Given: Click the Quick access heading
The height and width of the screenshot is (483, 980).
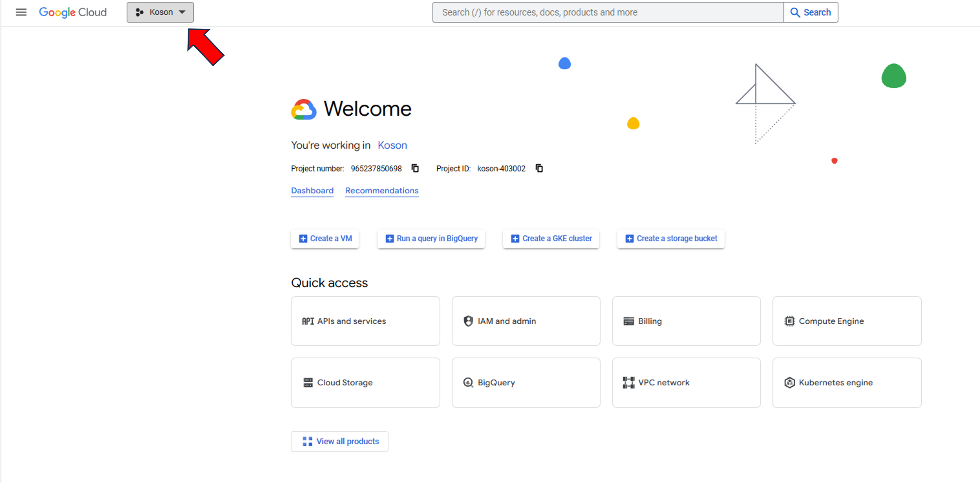Looking at the screenshot, I should 329,283.
